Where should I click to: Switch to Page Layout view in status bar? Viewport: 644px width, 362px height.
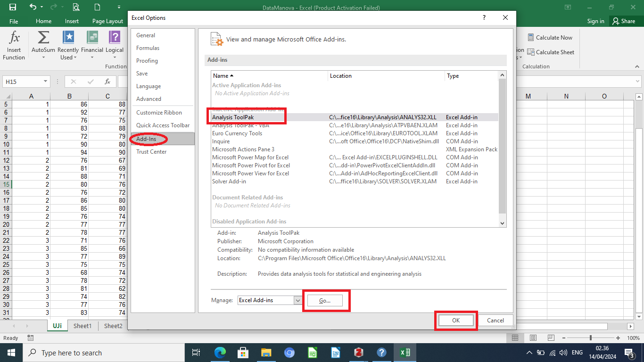pos(533,338)
